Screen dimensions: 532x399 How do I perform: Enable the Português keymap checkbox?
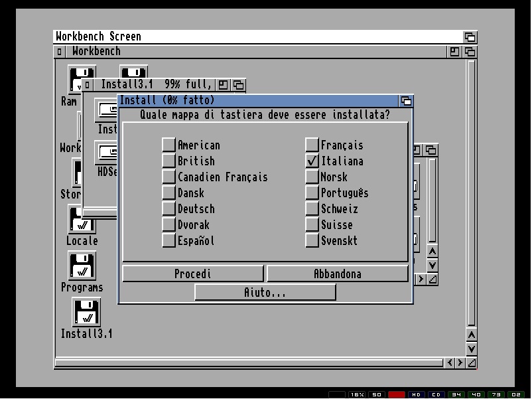pyautogui.click(x=312, y=193)
